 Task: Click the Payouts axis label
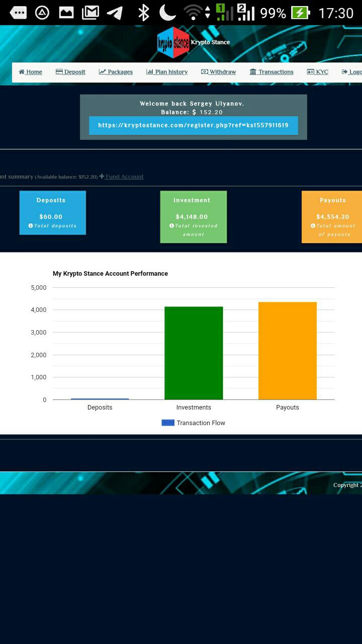click(288, 408)
